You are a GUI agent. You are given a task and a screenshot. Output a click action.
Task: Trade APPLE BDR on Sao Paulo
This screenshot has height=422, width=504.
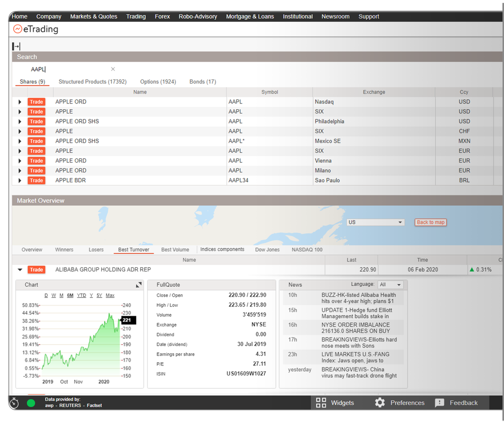(37, 180)
